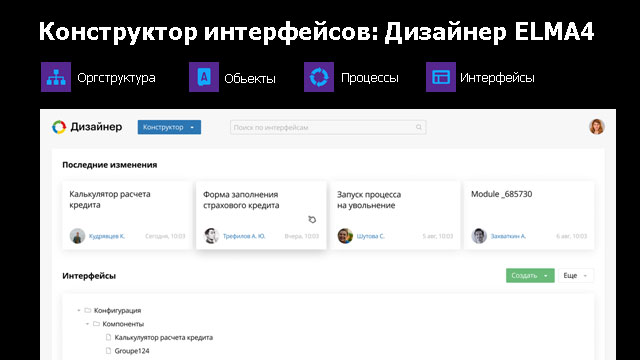Follow the Кудрявцев К. author link
640x360 pixels.
click(x=107, y=236)
